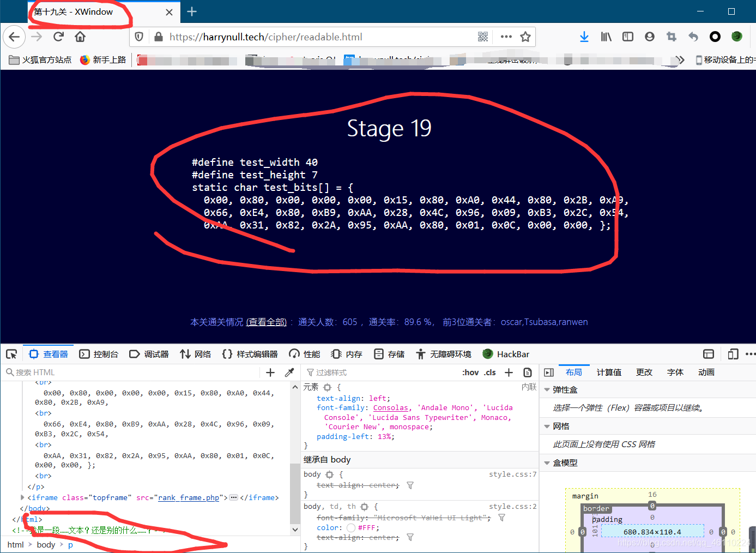This screenshot has height=553, width=756.
Task: Open the Downloads arrow panel
Action: click(584, 37)
